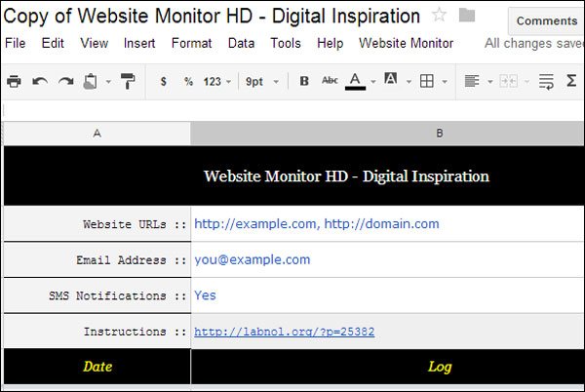This screenshot has width=585, height=392.
Task: Open the Comments button
Action: click(x=547, y=20)
